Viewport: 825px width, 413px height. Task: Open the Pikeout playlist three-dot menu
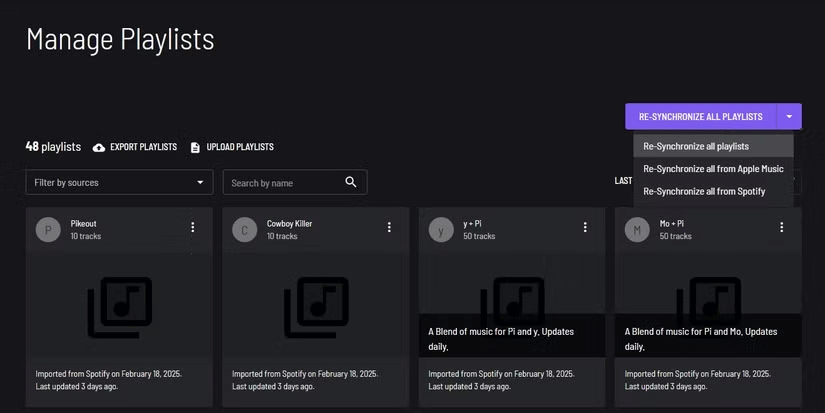tap(193, 228)
